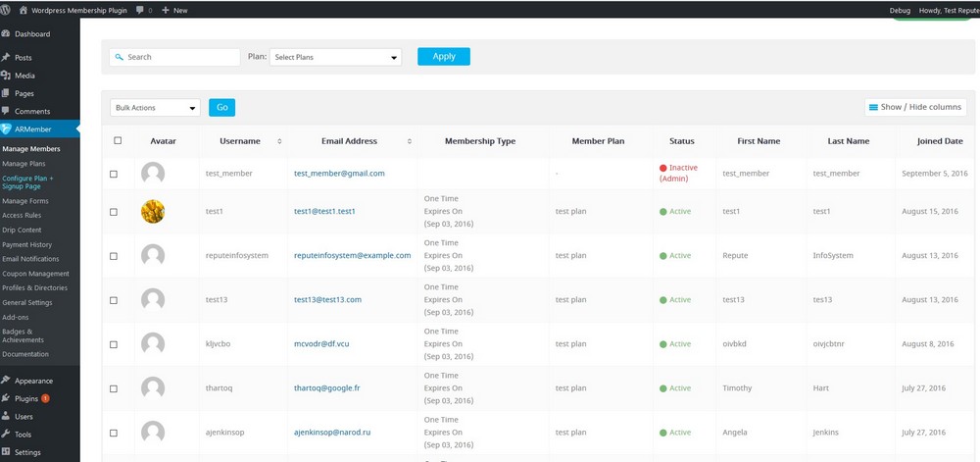Open Manage Plans submenu item
The height and width of the screenshot is (462, 980).
point(24,164)
